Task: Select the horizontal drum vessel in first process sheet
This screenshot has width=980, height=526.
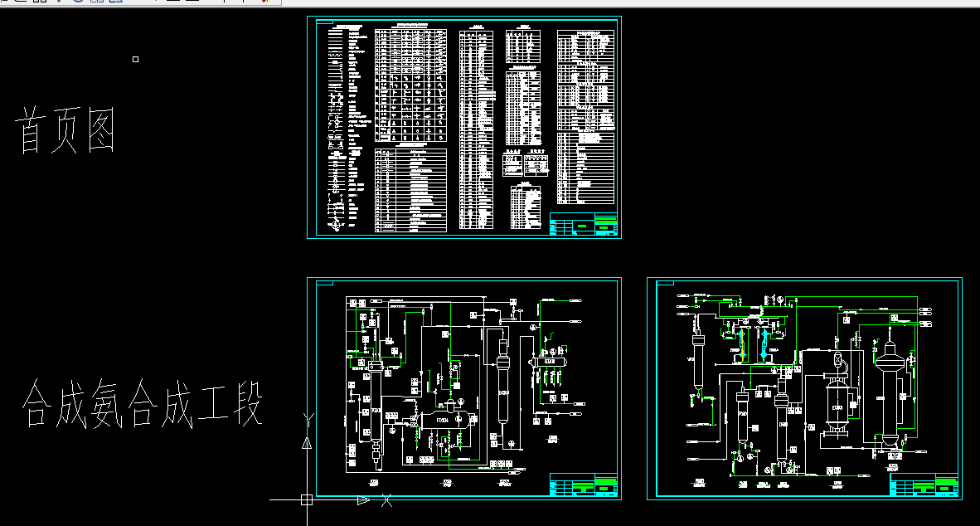Action: coord(444,420)
